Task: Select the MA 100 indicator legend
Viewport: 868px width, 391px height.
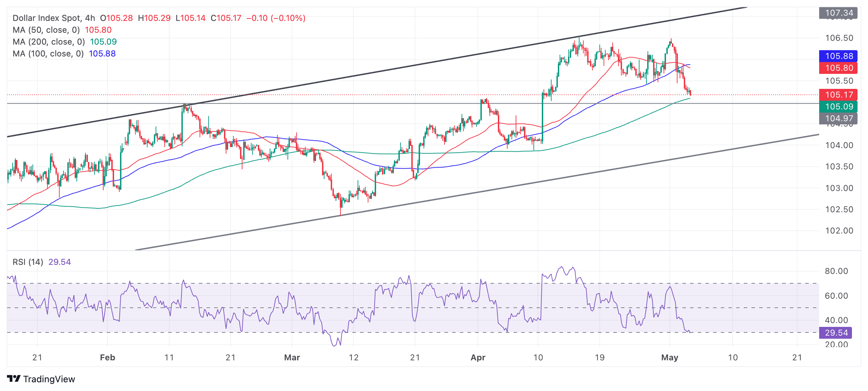Action: coord(48,54)
